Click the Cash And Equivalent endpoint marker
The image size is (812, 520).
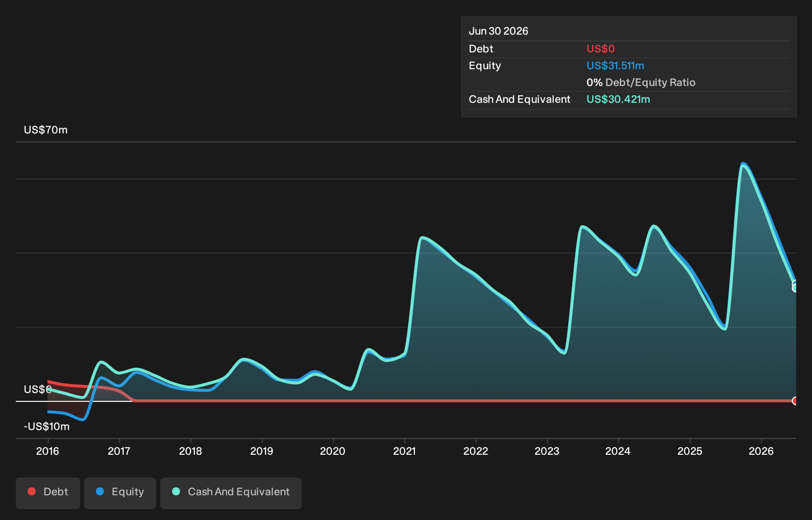[795, 288]
